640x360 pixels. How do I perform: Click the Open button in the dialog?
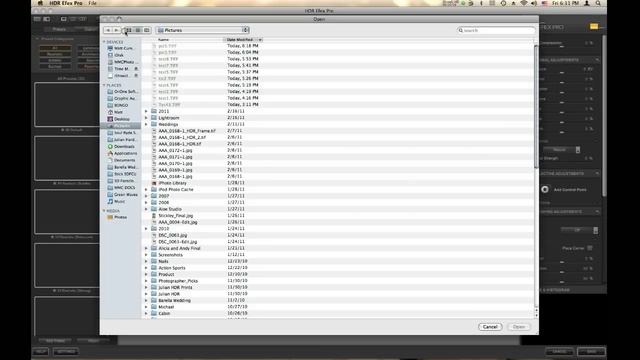(519, 327)
